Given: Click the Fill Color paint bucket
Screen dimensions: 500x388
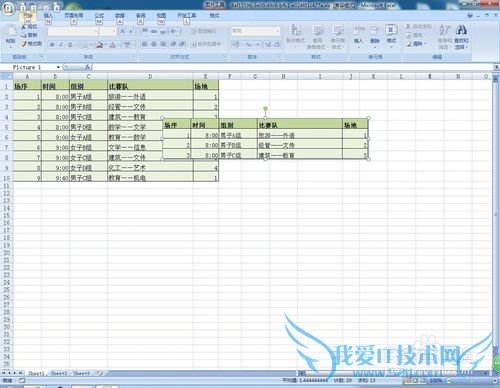Looking at the screenshot, I should coord(99,44).
